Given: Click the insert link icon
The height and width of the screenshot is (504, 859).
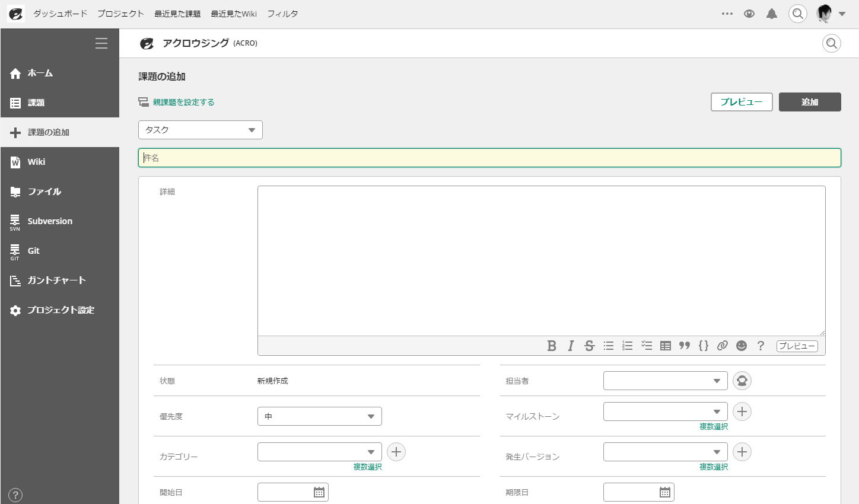Looking at the screenshot, I should 722,346.
